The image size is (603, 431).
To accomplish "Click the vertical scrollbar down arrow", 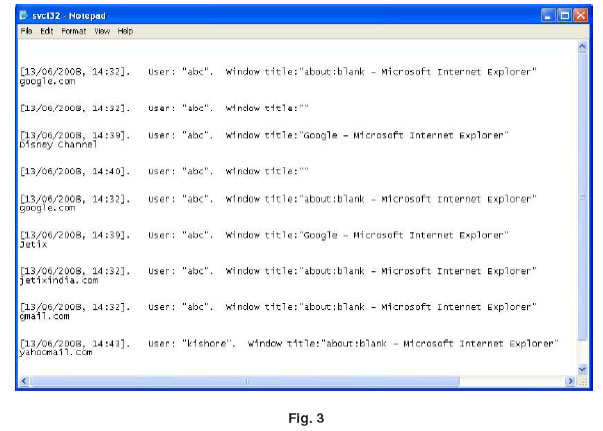I will pyautogui.click(x=583, y=368).
